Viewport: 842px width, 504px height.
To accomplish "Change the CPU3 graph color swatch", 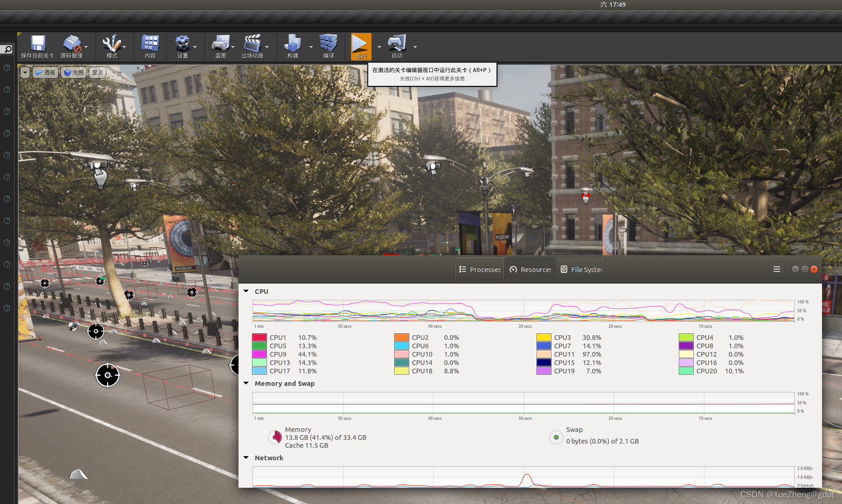I will [544, 338].
